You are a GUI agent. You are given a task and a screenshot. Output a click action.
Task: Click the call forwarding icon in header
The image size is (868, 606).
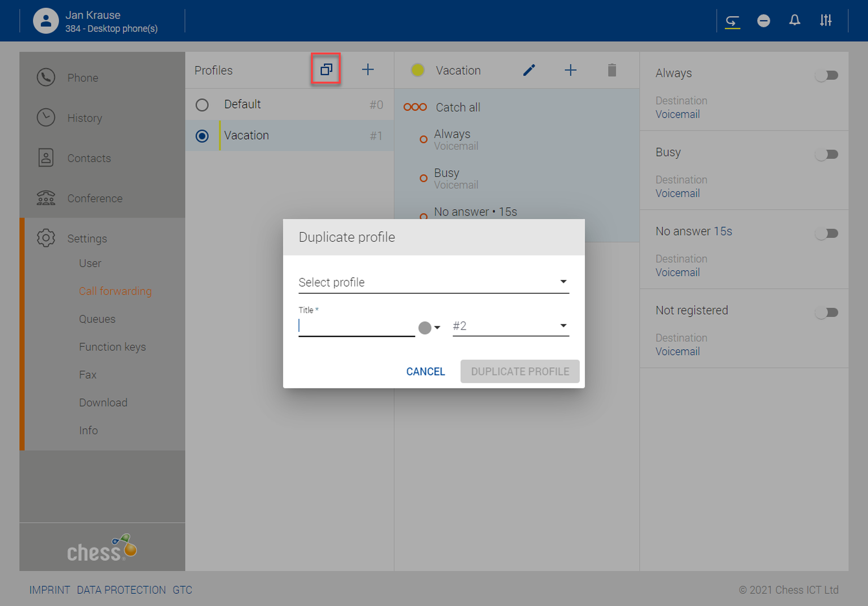[732, 21]
